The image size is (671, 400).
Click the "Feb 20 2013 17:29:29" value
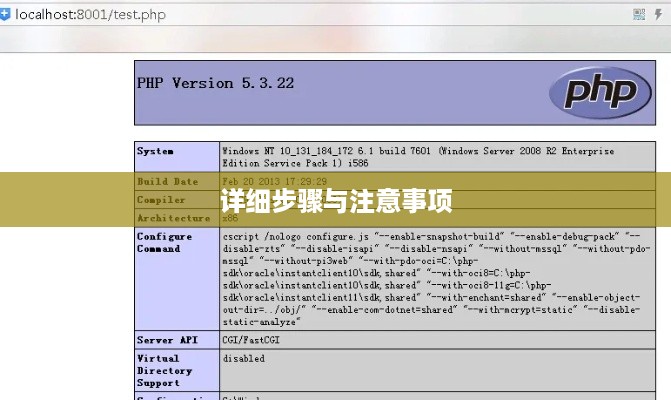pos(274,181)
